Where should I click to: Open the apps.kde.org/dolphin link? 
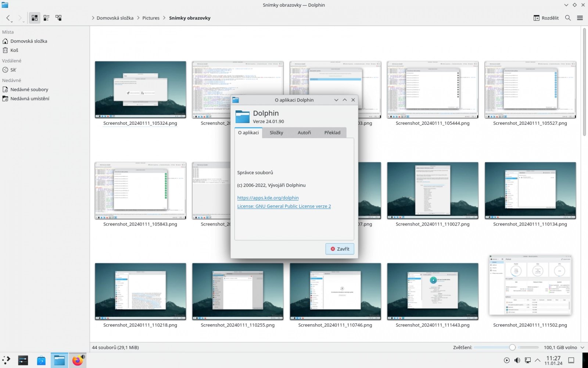[268, 198]
